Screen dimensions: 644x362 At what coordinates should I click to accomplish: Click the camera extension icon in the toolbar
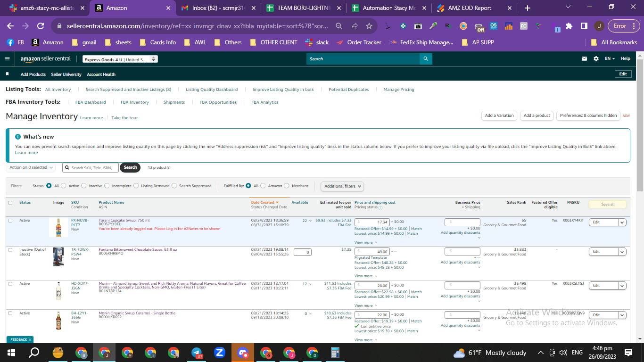click(418, 26)
